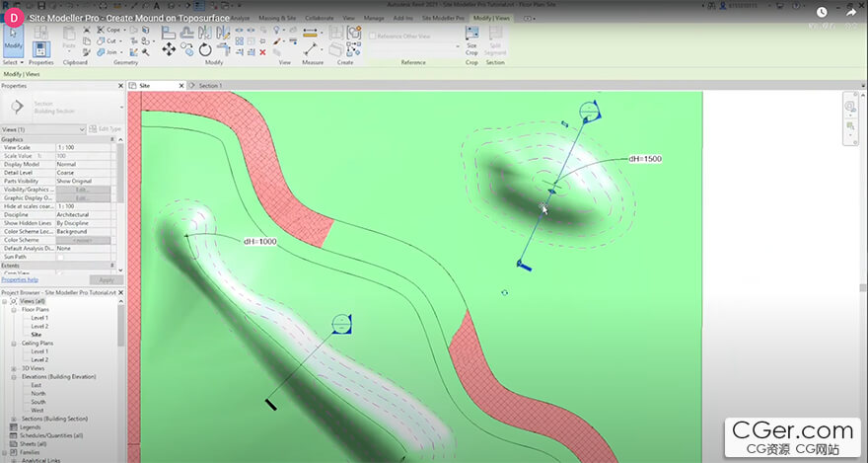Close the Site view tab
Screen dimensions: 868x463
coord(181,86)
